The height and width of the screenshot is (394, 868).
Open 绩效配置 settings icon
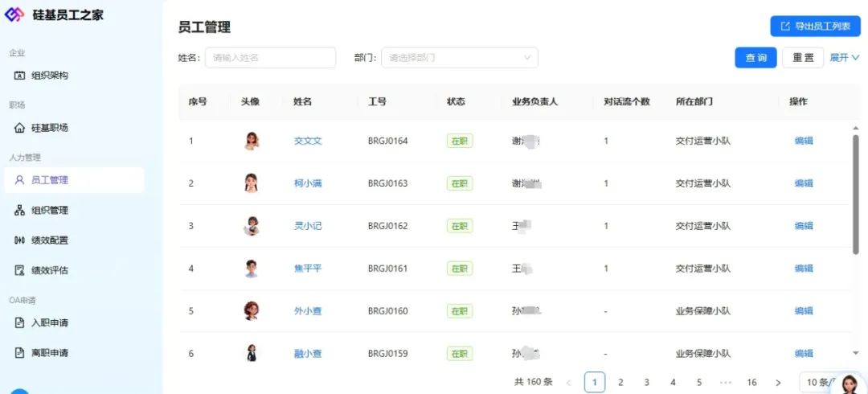coord(20,240)
